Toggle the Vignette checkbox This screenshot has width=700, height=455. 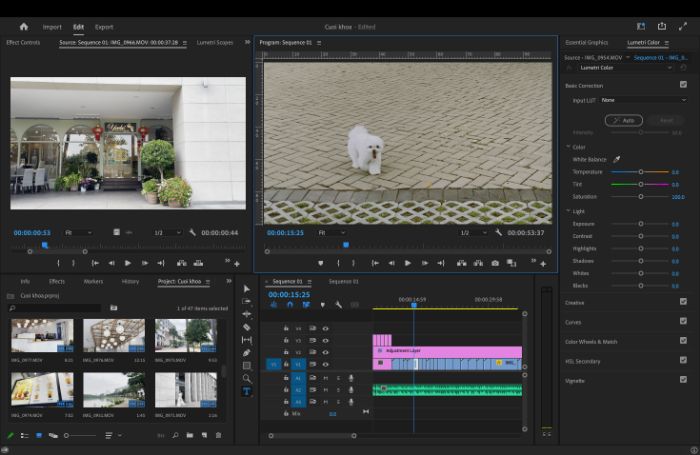(x=683, y=380)
